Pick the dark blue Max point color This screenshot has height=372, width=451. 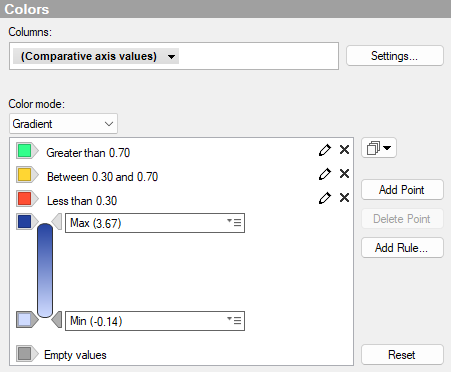point(25,222)
